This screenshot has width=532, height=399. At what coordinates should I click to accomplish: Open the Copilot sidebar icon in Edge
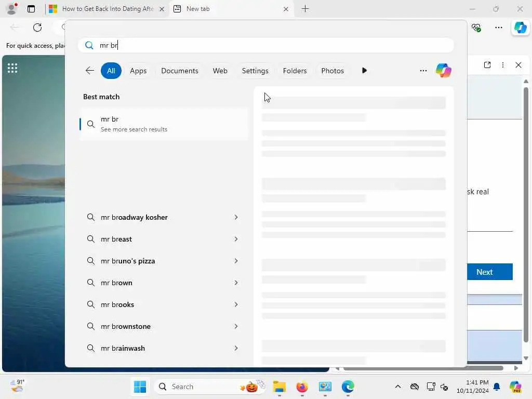click(521, 28)
